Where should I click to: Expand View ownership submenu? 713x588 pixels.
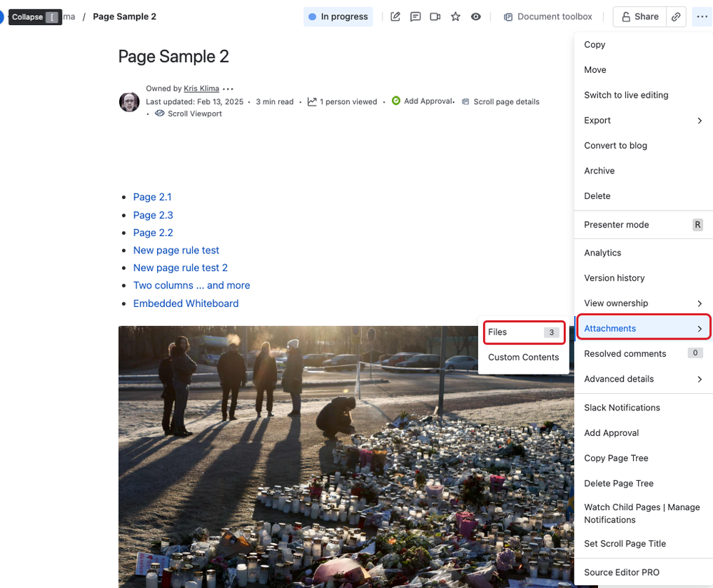tap(643, 303)
